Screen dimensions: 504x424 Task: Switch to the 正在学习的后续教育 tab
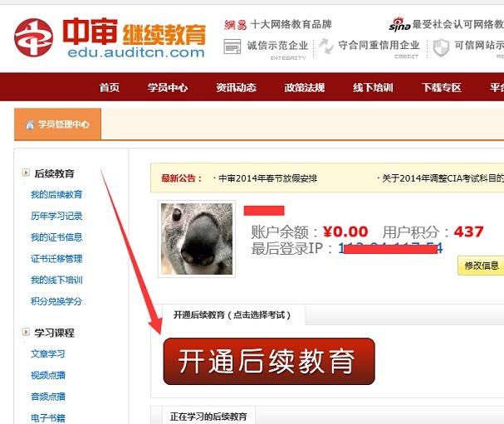point(208,416)
